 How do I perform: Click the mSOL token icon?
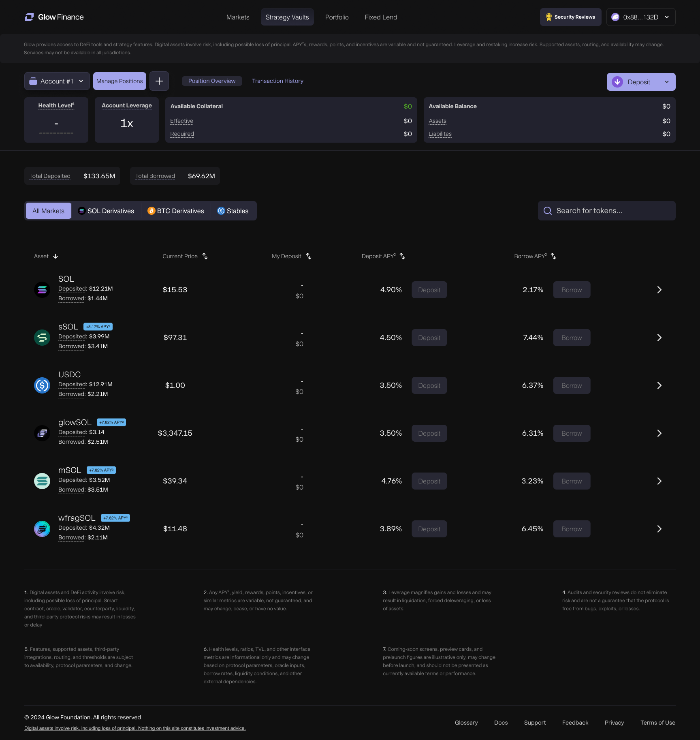(x=42, y=481)
